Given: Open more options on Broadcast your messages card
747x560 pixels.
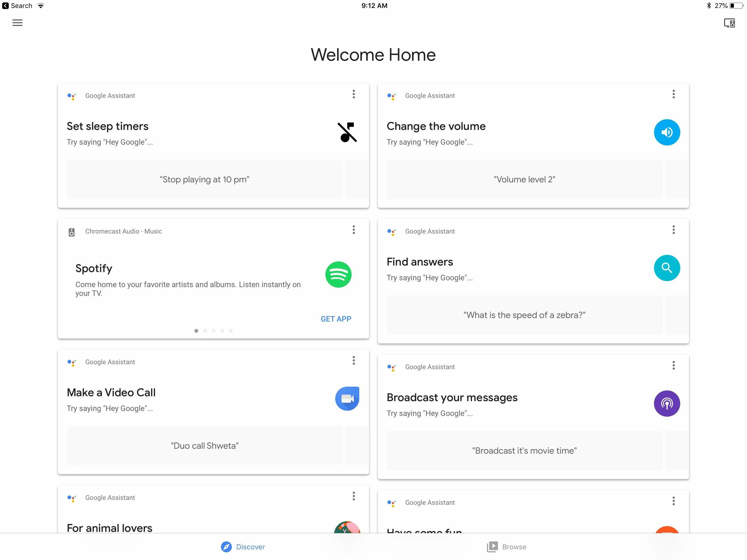Looking at the screenshot, I should tap(673, 366).
